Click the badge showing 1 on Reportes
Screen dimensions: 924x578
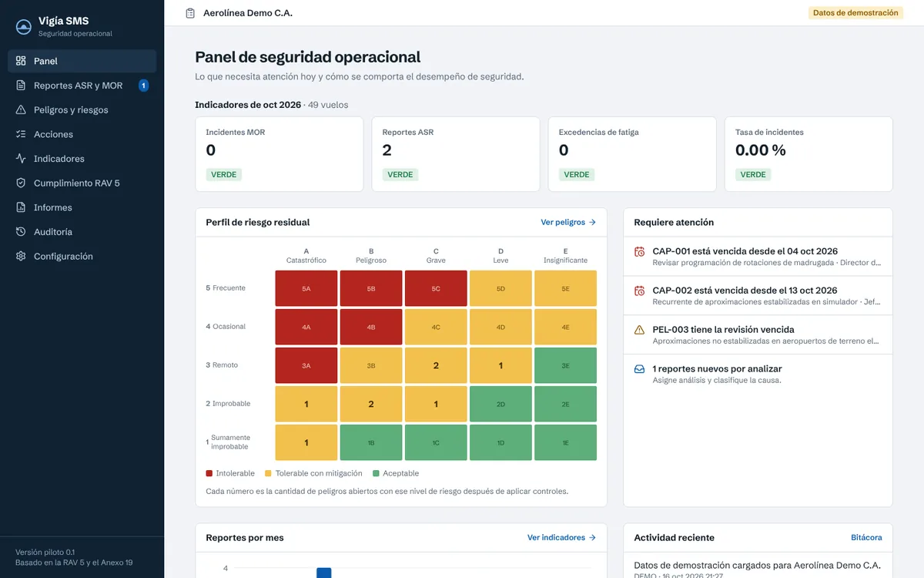(144, 86)
